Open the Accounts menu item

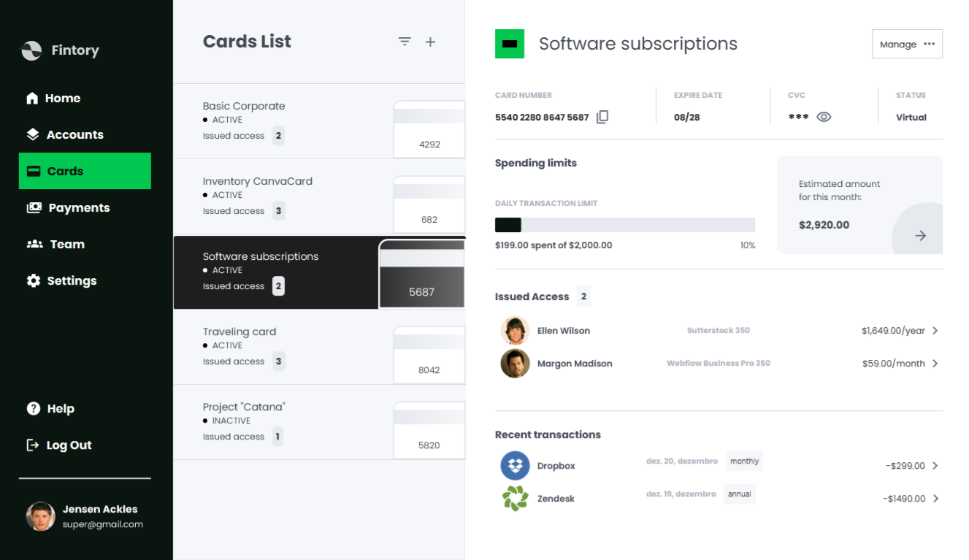(x=74, y=135)
